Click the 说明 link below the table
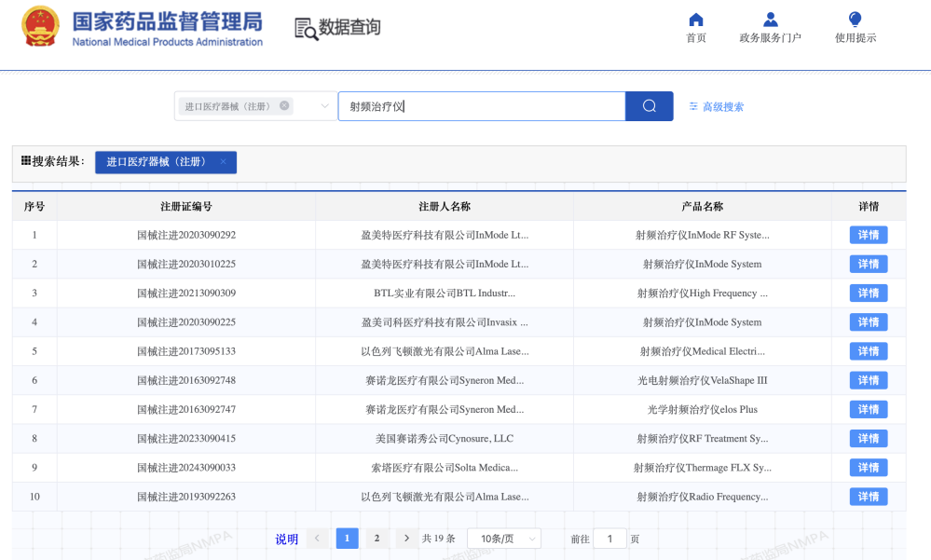This screenshot has height=560, width=931. (286, 538)
